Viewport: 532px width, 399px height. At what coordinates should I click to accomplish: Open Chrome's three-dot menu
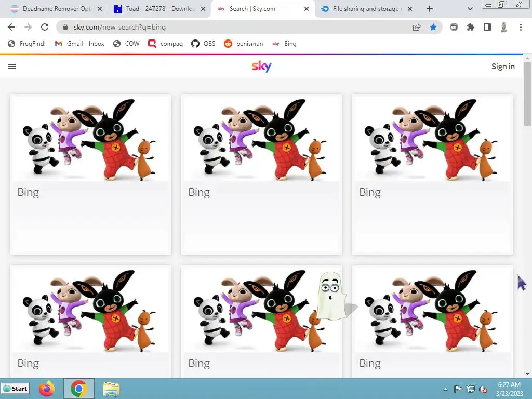(521, 27)
